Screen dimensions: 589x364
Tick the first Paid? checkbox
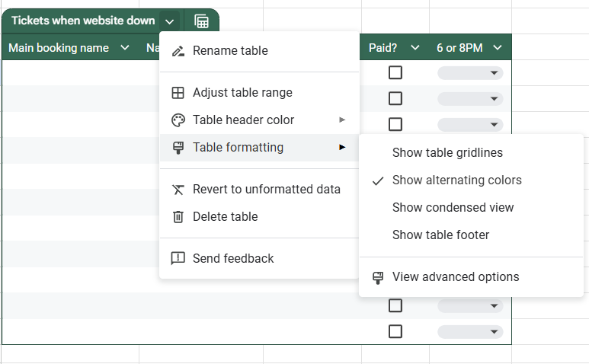(x=395, y=73)
